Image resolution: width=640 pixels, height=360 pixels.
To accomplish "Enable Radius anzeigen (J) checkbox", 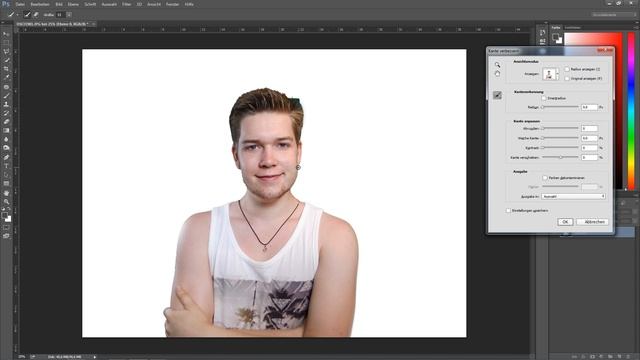I will [x=567, y=69].
